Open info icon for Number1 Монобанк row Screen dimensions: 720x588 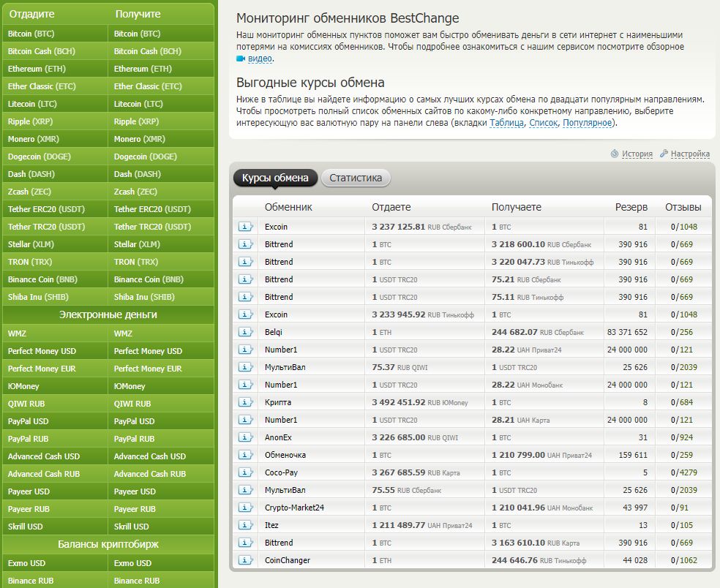(245, 385)
